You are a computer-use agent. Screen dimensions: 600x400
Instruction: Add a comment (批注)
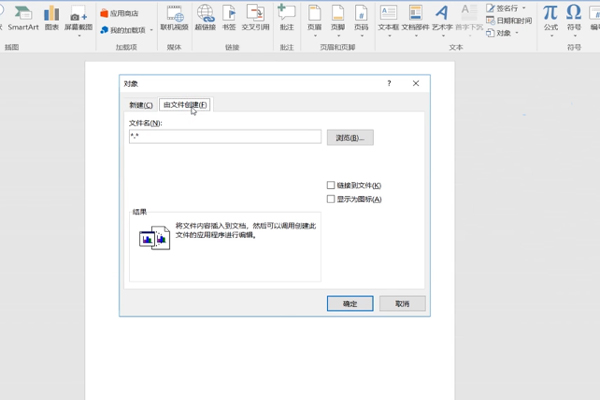point(287,18)
